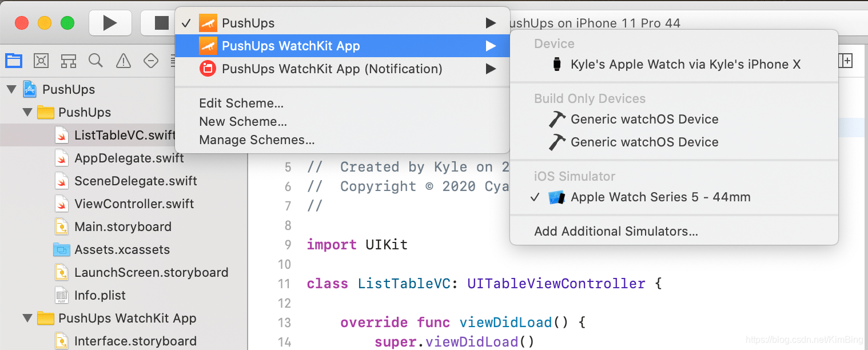The width and height of the screenshot is (868, 350).
Task: Click the PushUps project blueprint icon
Action: pos(30,89)
